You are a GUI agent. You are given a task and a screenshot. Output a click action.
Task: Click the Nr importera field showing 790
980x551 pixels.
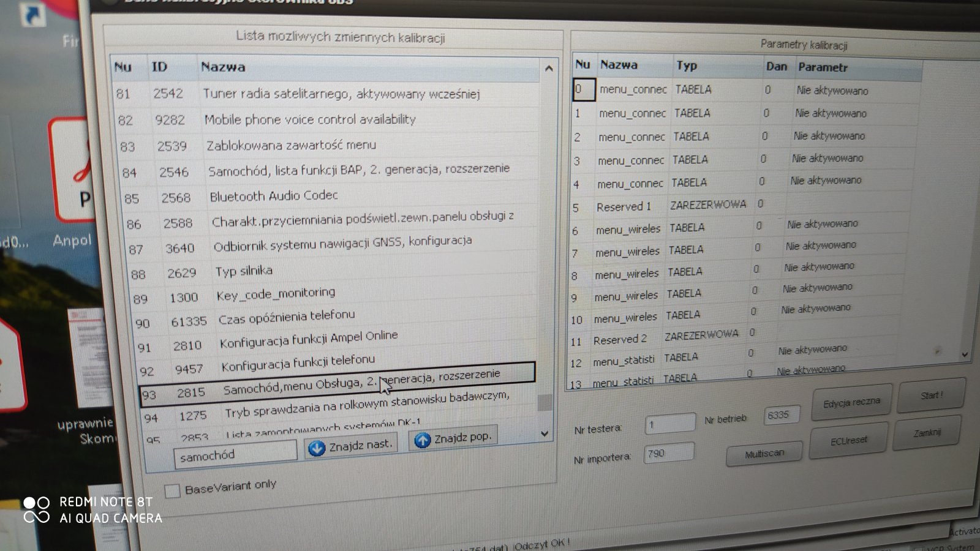coord(668,453)
